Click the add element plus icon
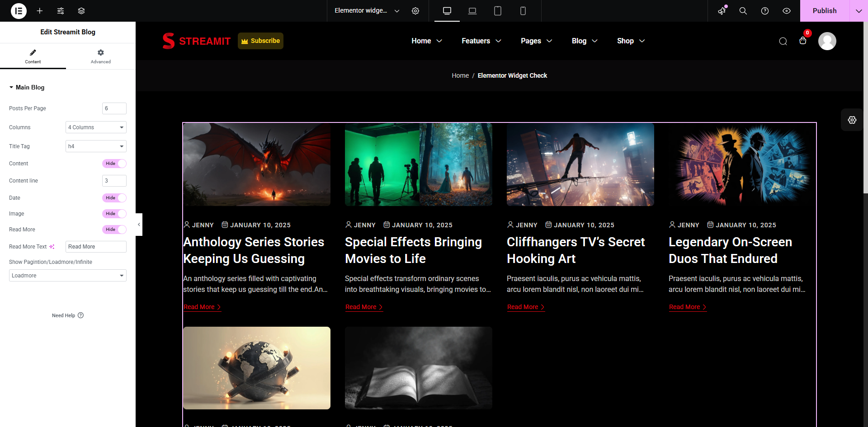This screenshot has height=427, width=868. (40, 11)
